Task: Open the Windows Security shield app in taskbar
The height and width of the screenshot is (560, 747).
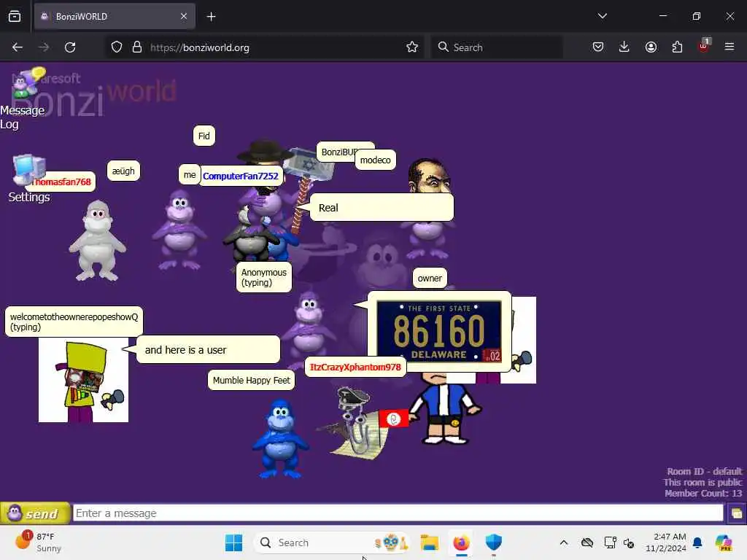Action: [x=494, y=542]
